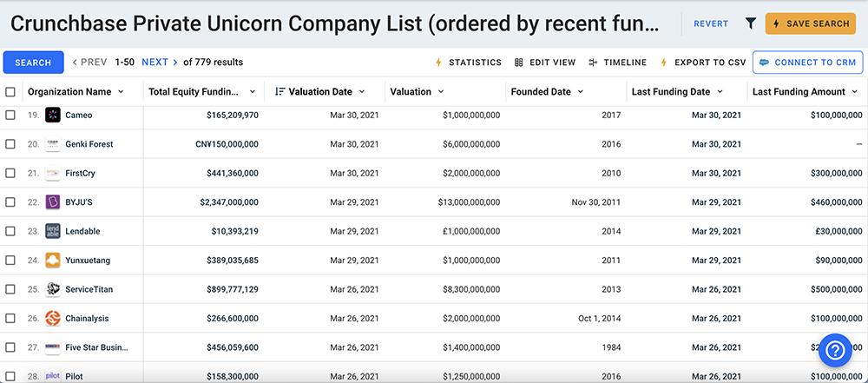Image resolution: width=868 pixels, height=383 pixels.
Task: Click the BYJU'S purple logo icon
Action: (x=52, y=202)
